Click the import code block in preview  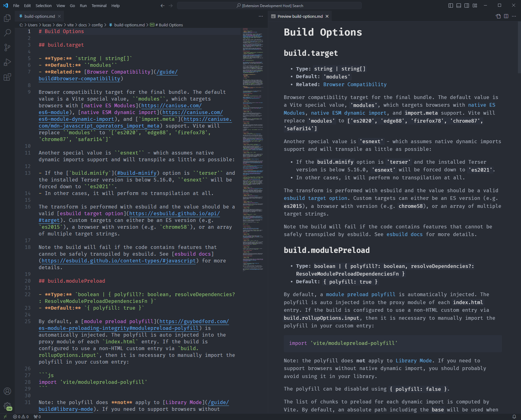pos(393,343)
